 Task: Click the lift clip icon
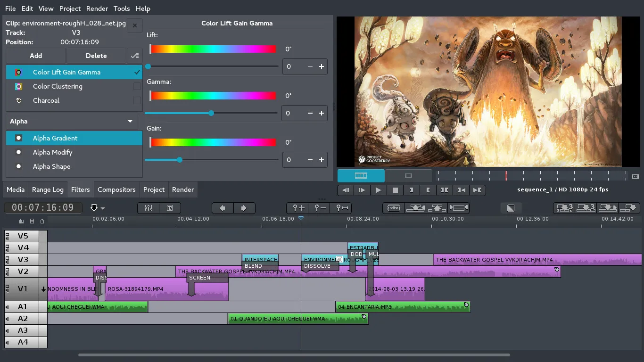(437, 208)
